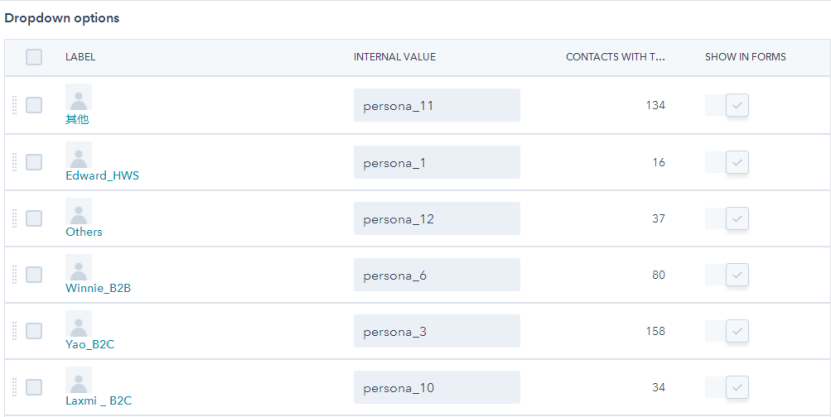Click the drag handle for Others row
831x417 pixels.
pos(14,218)
